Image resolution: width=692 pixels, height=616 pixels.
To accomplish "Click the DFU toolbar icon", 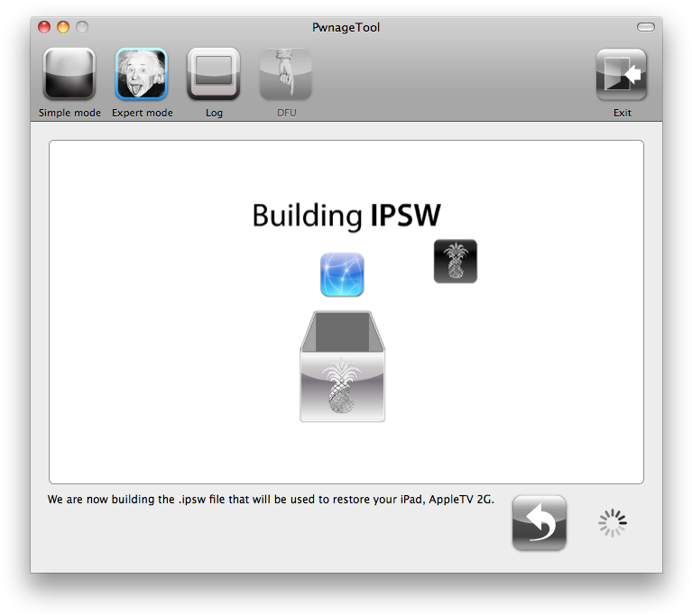I will pos(286,74).
